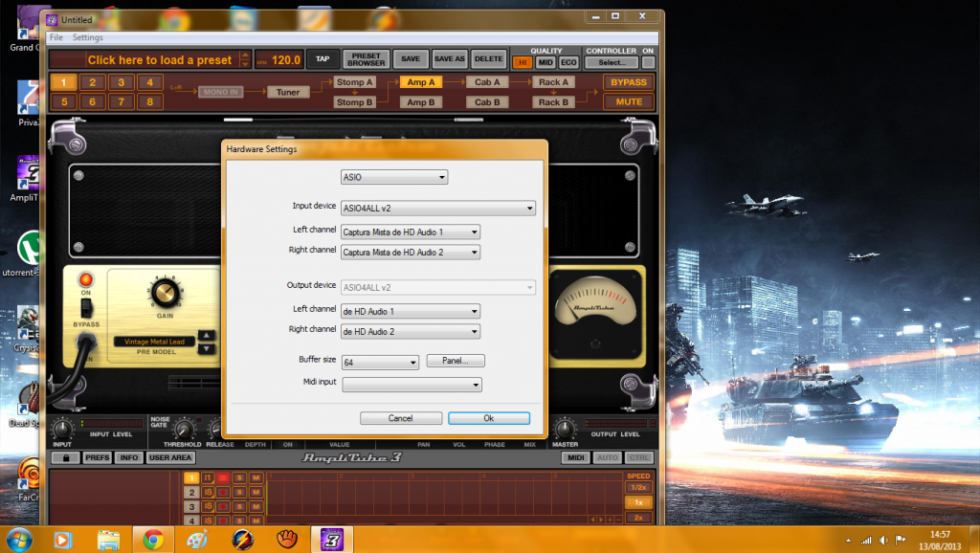Select signal chain preset 8

coord(150,101)
